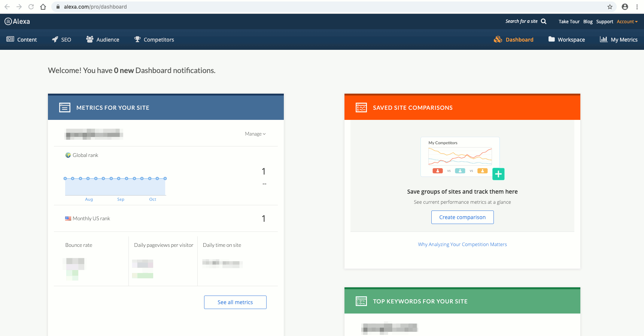Viewport: 644px width, 336px height.
Task: Click the Metrics For Your Site panel icon
Action: pyautogui.click(x=65, y=108)
